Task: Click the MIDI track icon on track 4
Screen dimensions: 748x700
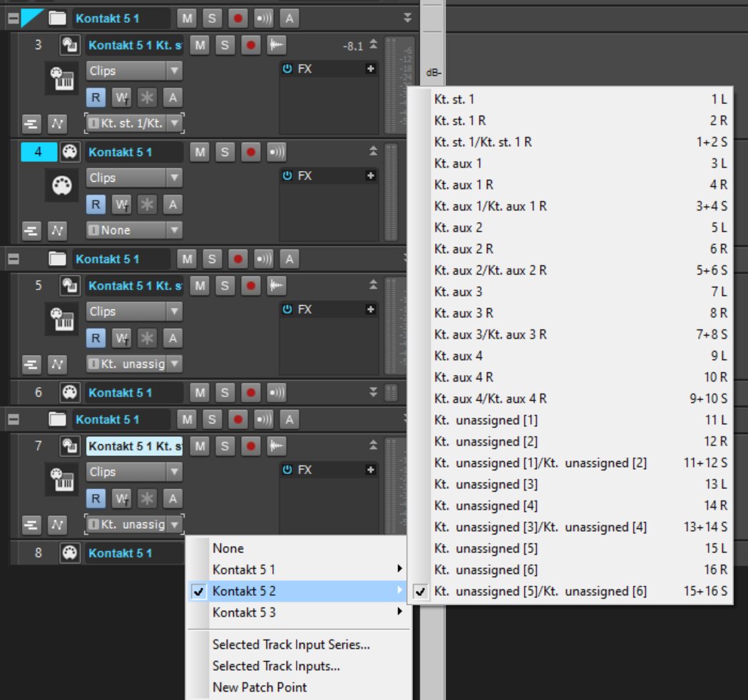Action: [70, 152]
